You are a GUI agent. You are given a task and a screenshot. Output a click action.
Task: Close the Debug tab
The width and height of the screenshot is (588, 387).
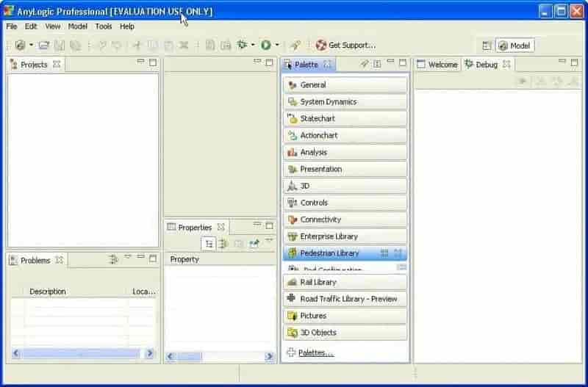(506, 65)
